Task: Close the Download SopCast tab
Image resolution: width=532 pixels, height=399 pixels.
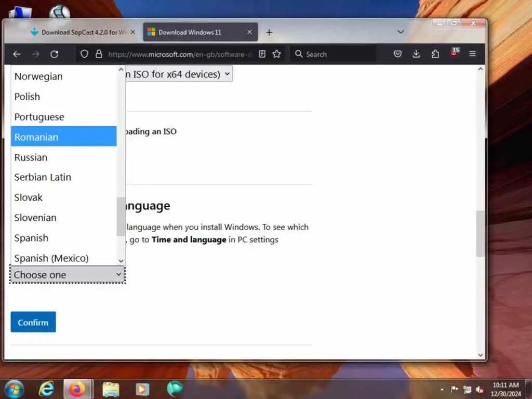Action: click(132, 32)
